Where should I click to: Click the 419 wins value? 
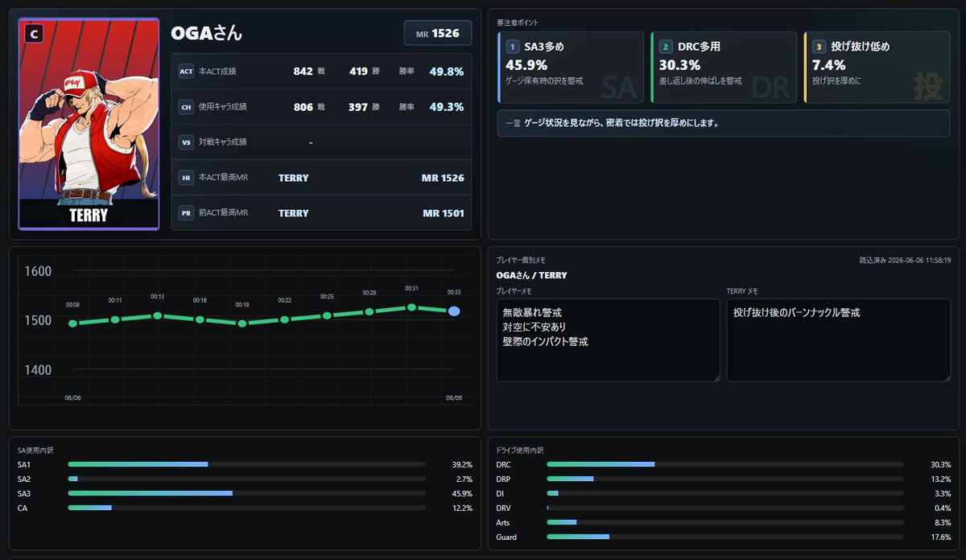pos(358,72)
